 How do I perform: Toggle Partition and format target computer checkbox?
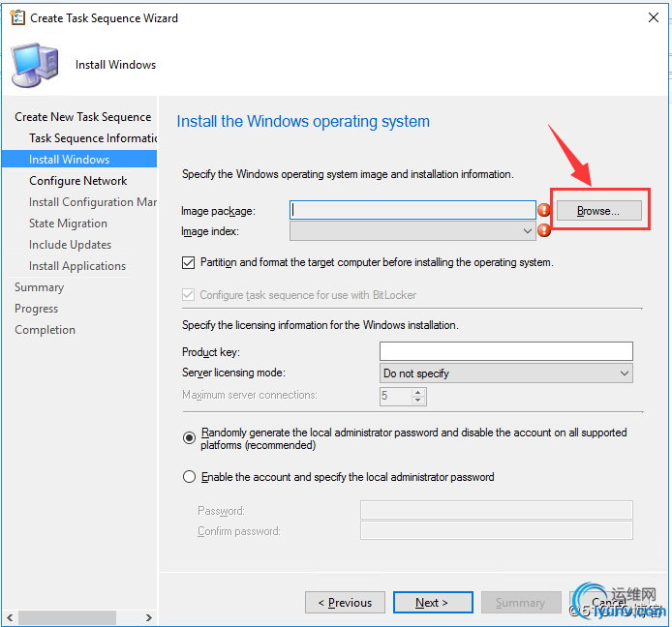pos(188,262)
